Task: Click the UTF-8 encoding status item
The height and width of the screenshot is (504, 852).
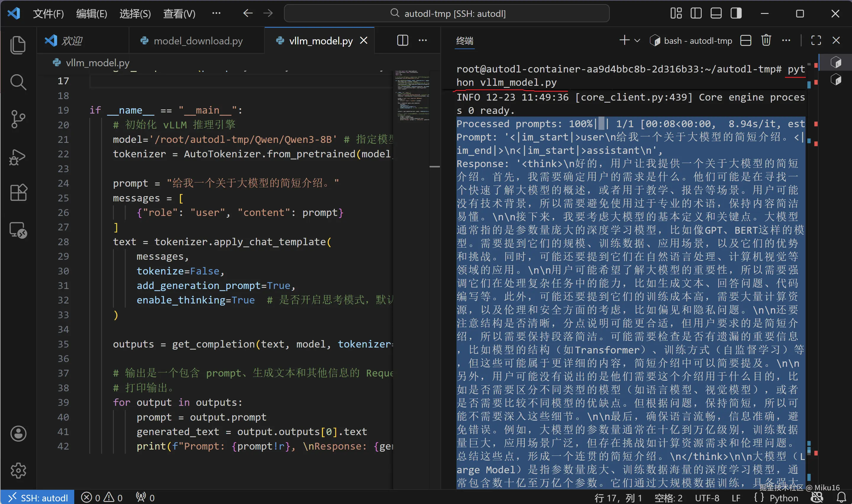Action: coord(707,498)
